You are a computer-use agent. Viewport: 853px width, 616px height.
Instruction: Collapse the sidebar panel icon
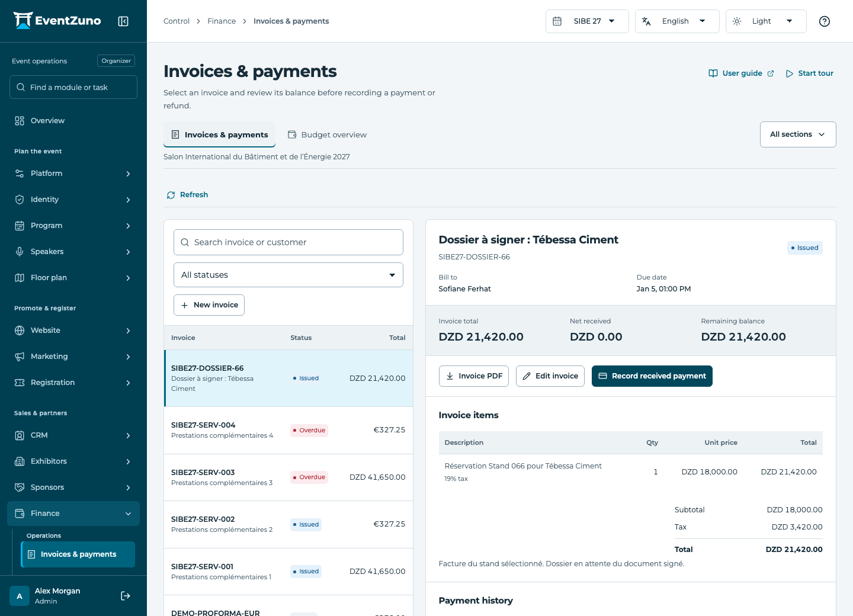tap(123, 21)
